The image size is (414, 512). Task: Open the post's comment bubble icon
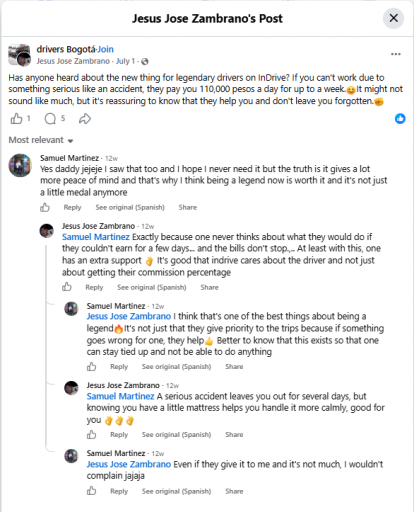point(50,119)
